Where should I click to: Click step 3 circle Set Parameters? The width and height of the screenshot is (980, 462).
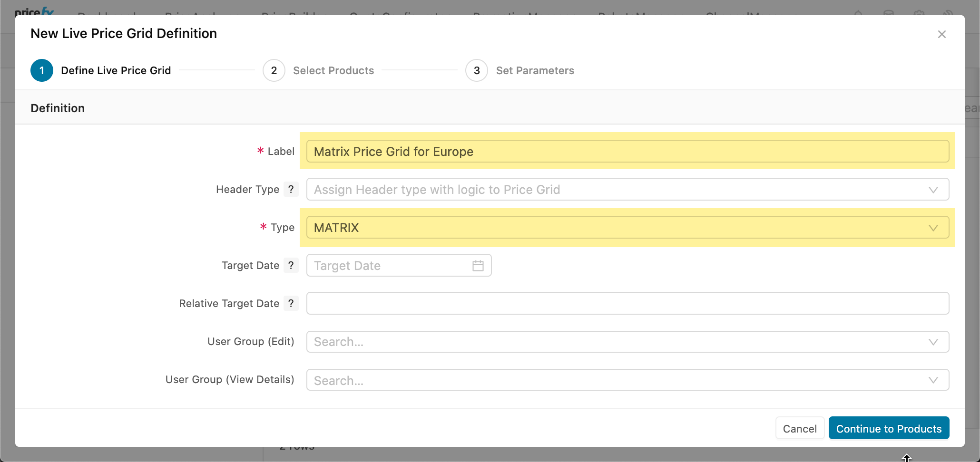pyautogui.click(x=476, y=70)
